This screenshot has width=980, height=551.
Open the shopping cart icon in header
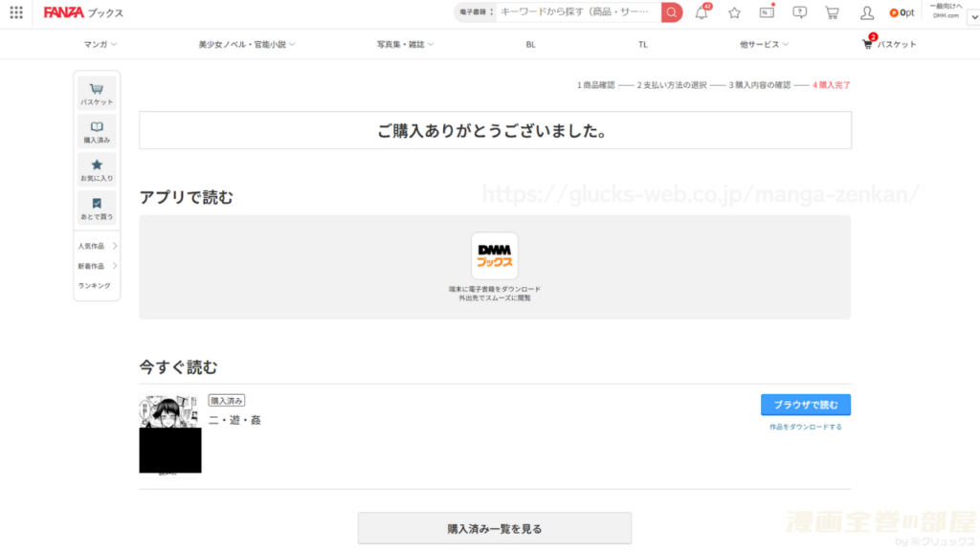click(x=832, y=12)
